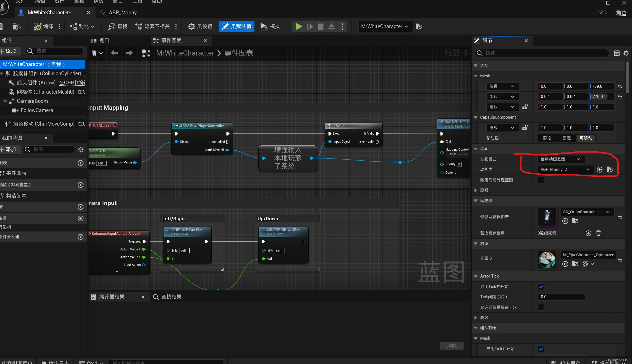Image resolution: width=632 pixels, height=364 pixels.
Task: Collapse the Animation (动画) section
Action: pos(476,149)
